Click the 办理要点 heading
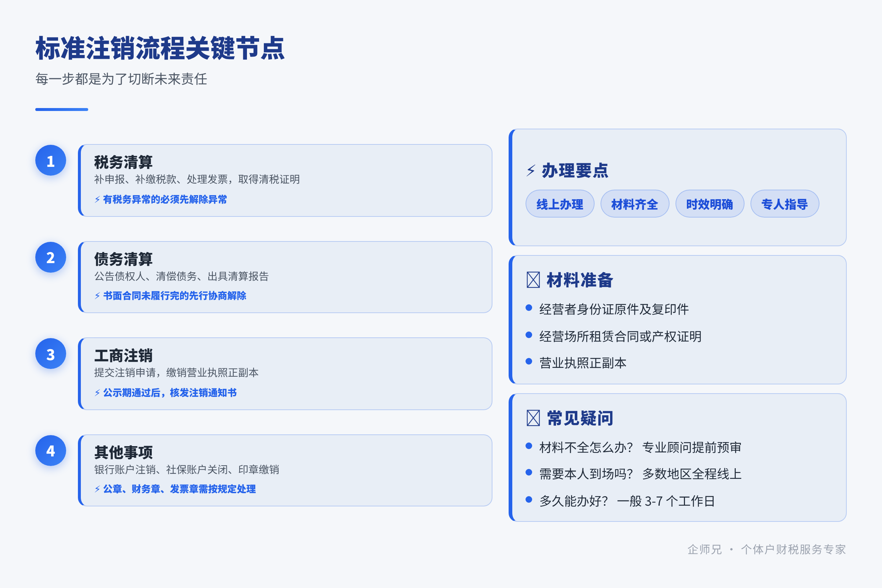This screenshot has width=882, height=588. pos(575,171)
